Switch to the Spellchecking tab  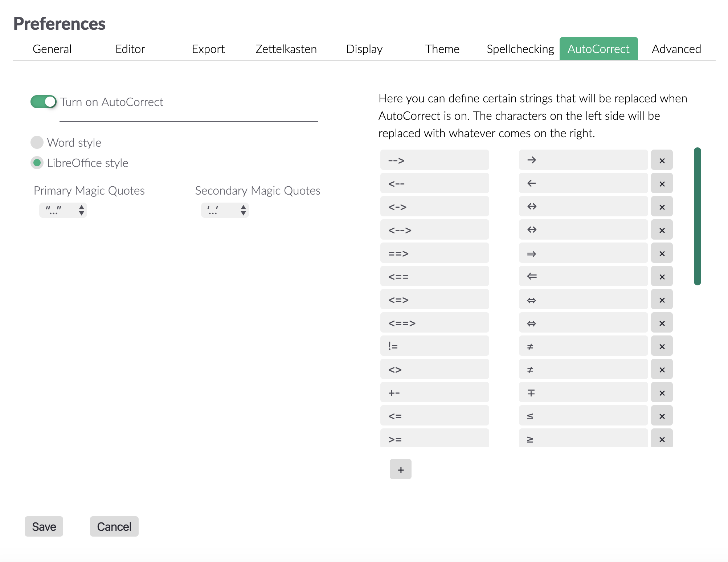pyautogui.click(x=520, y=49)
